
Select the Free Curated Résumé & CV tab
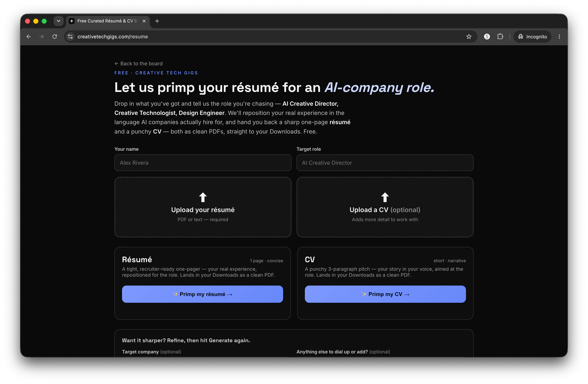[108, 21]
